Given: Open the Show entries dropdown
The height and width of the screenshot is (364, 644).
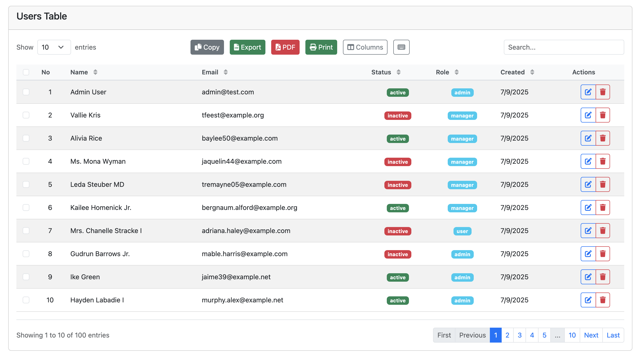Looking at the screenshot, I should pyautogui.click(x=54, y=47).
